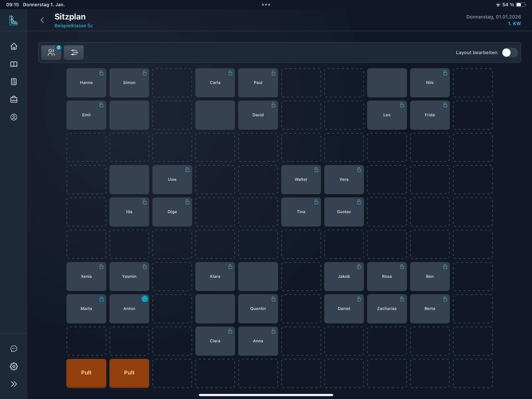Click the Beispielklasse 5c class link
The image size is (532, 399).
click(x=74, y=26)
